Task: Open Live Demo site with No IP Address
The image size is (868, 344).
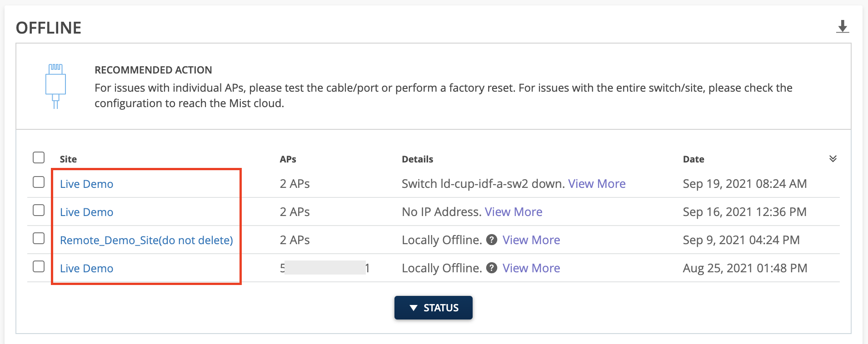Action: [86, 212]
